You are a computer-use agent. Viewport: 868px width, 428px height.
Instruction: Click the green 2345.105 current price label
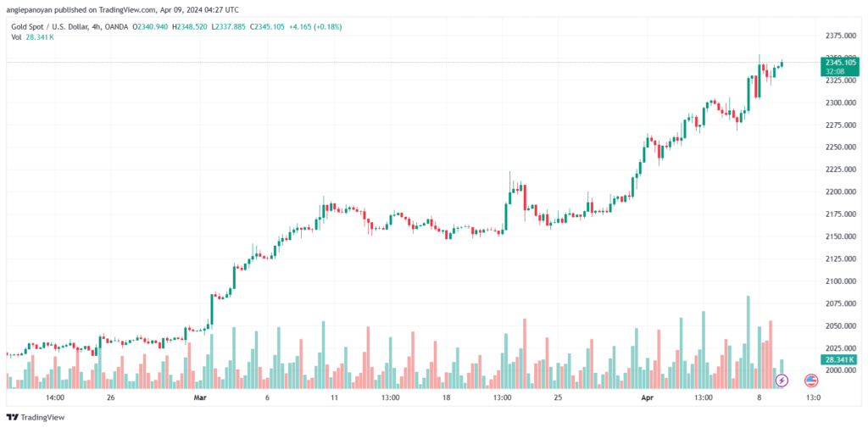click(837, 62)
